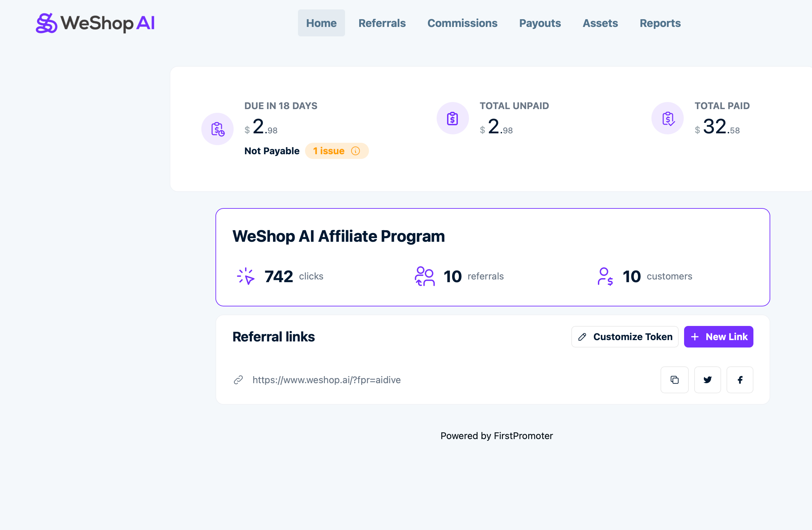Viewport: 812px width, 530px height.
Task: Click the DUE IN 18 DAYS label
Action: coord(281,106)
